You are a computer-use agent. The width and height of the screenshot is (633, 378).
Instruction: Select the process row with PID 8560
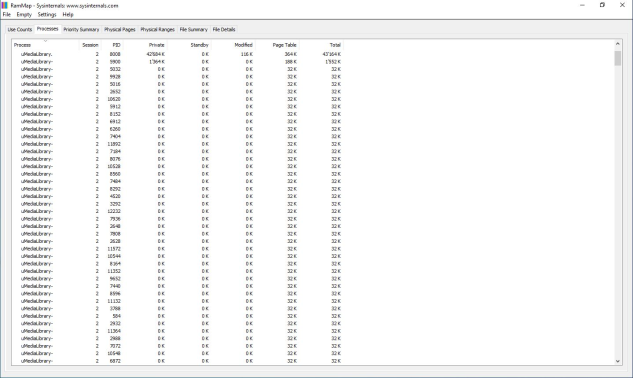[178, 174]
